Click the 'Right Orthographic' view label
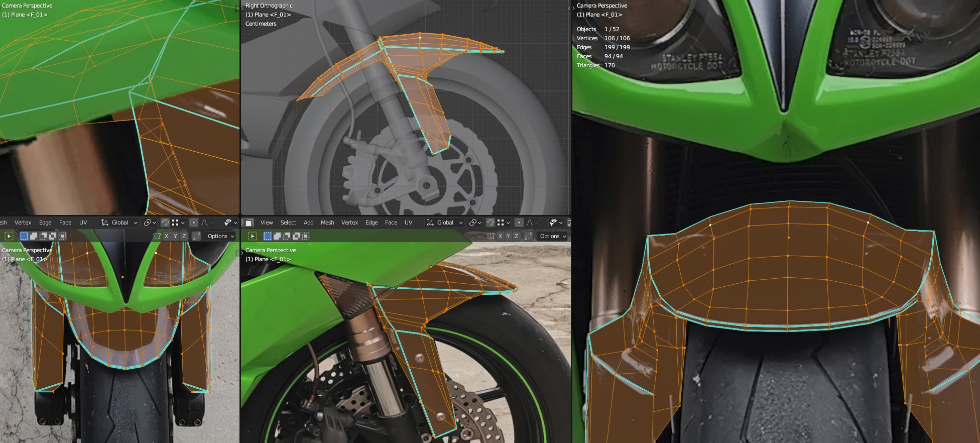 tap(269, 6)
